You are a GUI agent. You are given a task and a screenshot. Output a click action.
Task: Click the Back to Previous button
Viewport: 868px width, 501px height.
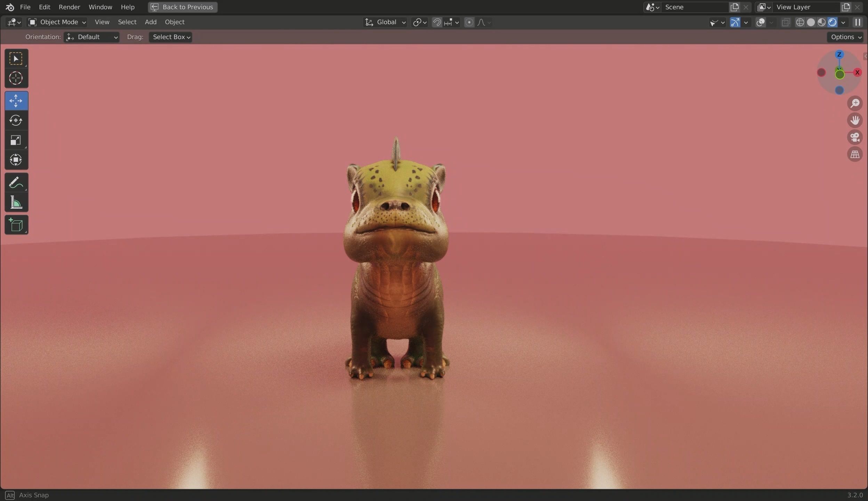pos(183,7)
